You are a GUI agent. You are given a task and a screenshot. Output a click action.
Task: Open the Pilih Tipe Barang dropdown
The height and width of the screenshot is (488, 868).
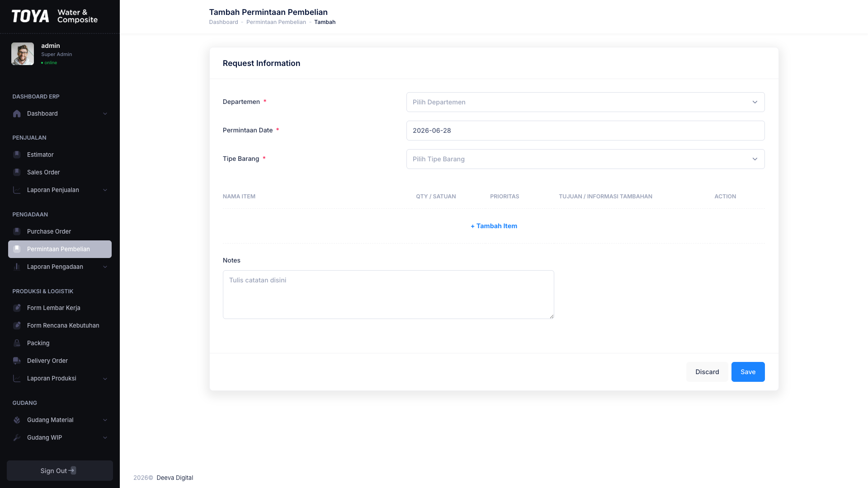585,159
